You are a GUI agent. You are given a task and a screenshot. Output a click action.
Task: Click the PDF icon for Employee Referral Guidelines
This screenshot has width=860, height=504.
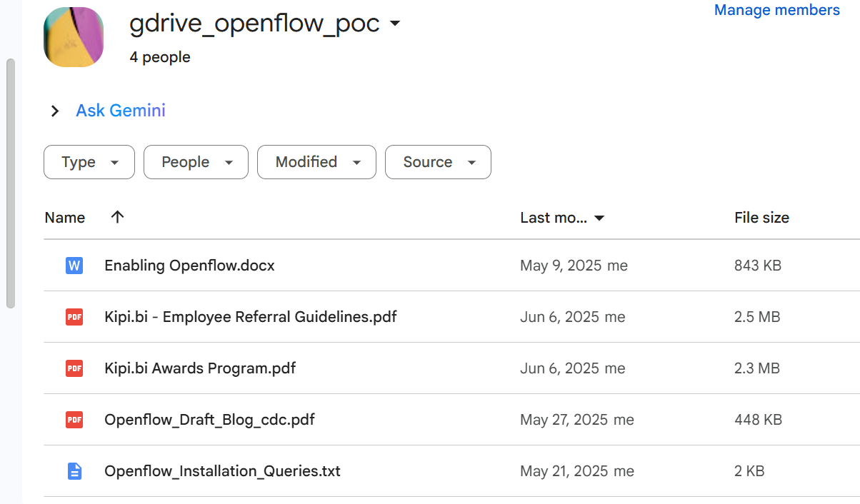click(74, 317)
